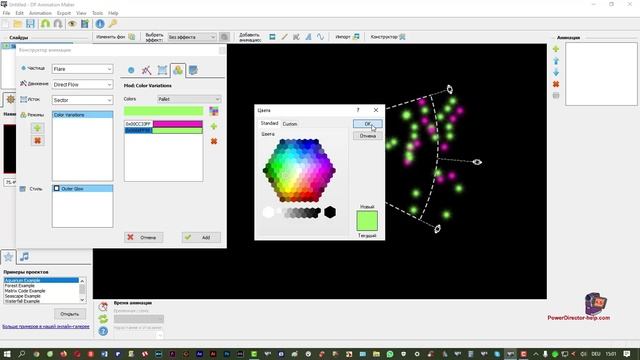
Task: Open the effect dropdown showing Без эффекта
Action: pyautogui.click(x=192, y=37)
